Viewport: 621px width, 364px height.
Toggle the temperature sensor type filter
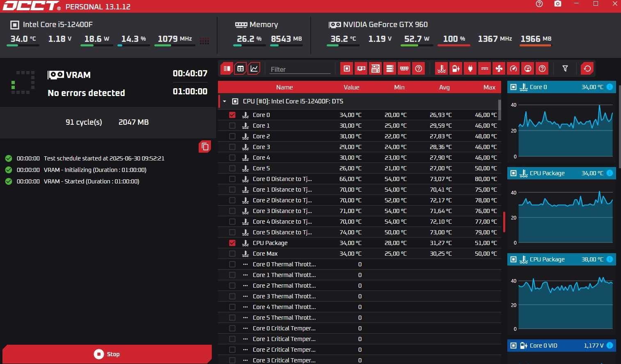[442, 69]
